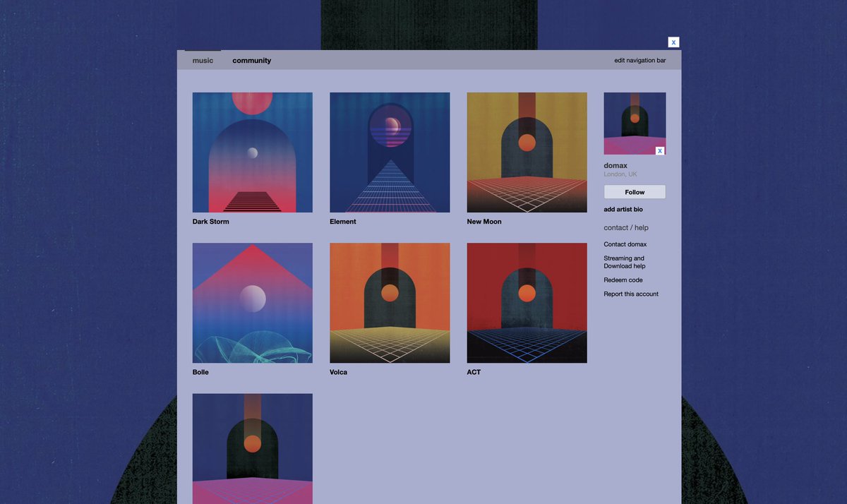Screen dimensions: 847x504
Task: Switch to the music tab
Action: click(x=203, y=61)
